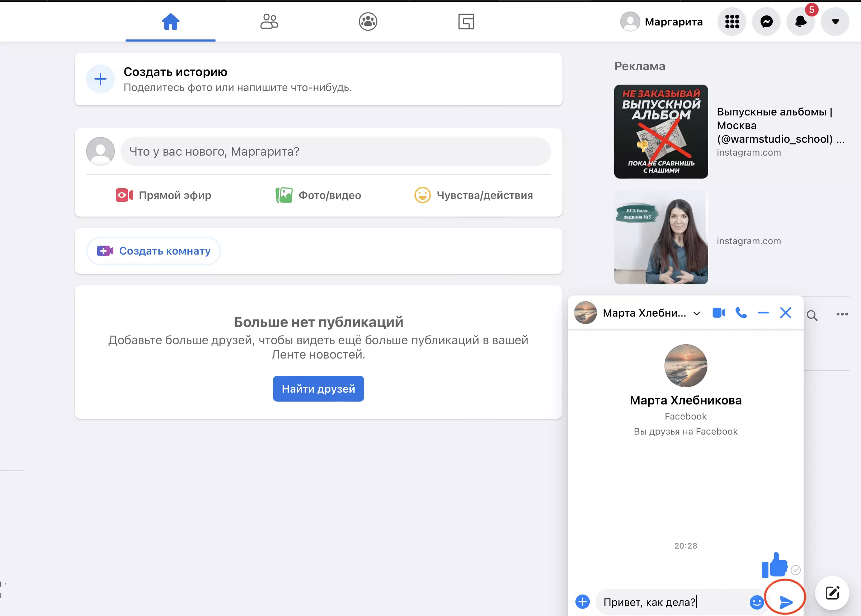This screenshot has width=861, height=616.
Task: Click Марта Хлебникова's avatar in chat header
Action: [x=585, y=313]
